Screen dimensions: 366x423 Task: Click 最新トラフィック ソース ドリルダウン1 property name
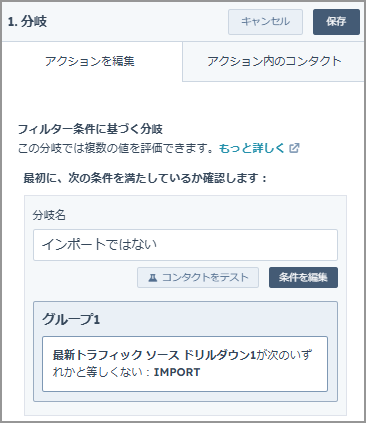coord(154,355)
